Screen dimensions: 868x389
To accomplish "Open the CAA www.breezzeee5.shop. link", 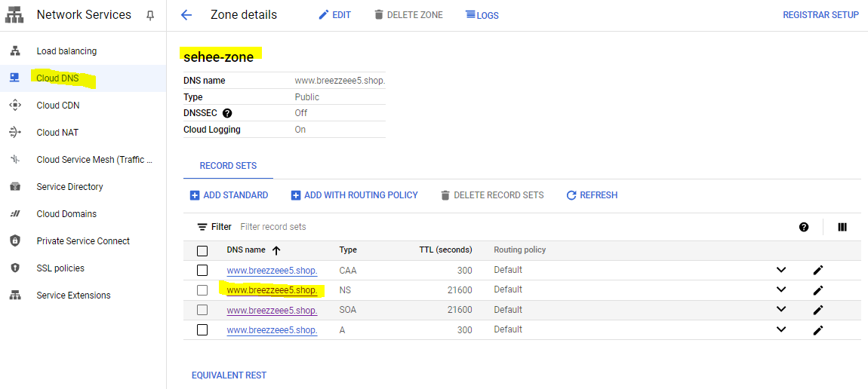I will 272,270.
